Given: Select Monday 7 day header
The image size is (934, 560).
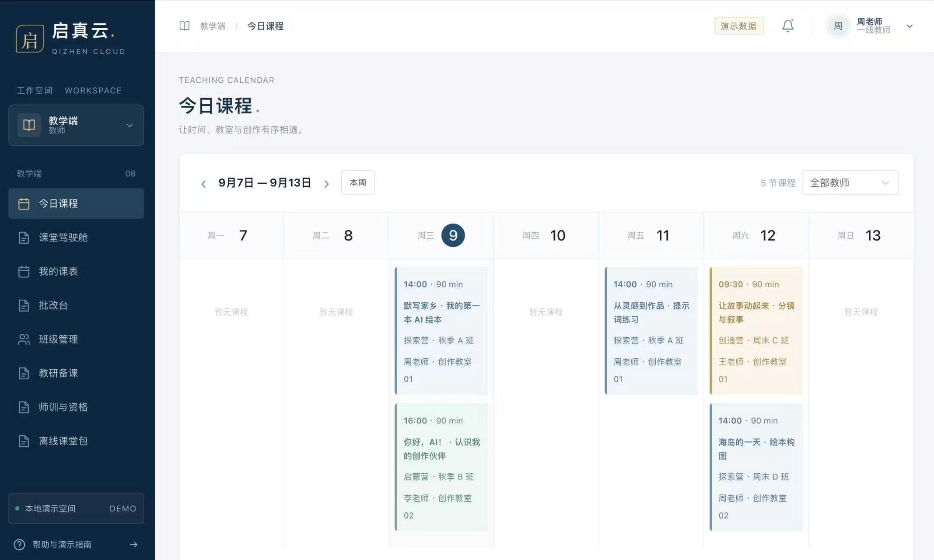Looking at the screenshot, I should pyautogui.click(x=231, y=235).
